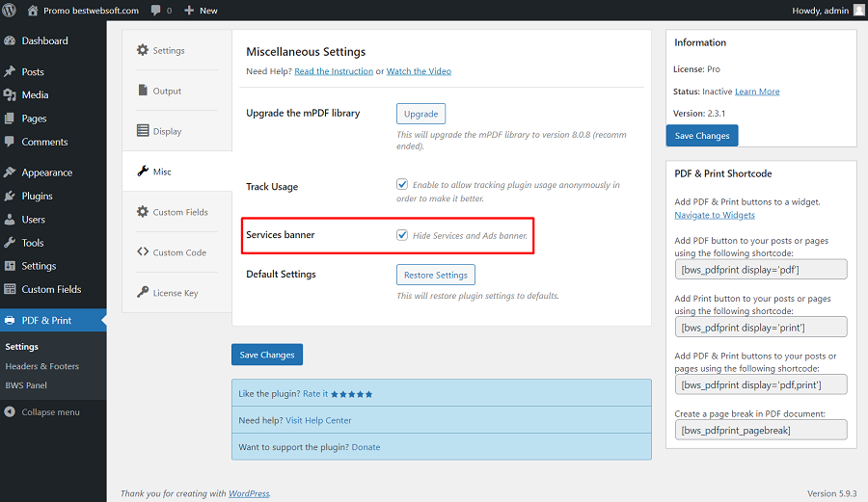Click the Posts pushpin icon
The height and width of the screenshot is (502, 868).
10,72
